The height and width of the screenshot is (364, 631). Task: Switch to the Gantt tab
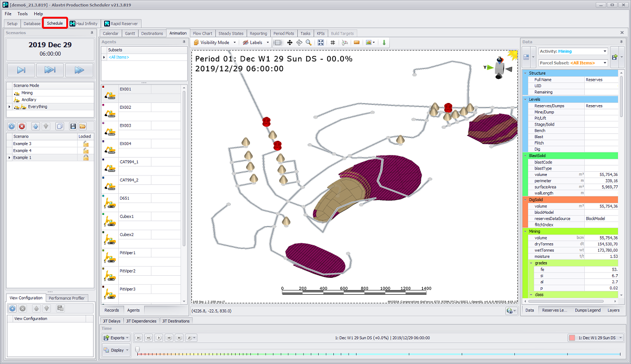coord(130,33)
